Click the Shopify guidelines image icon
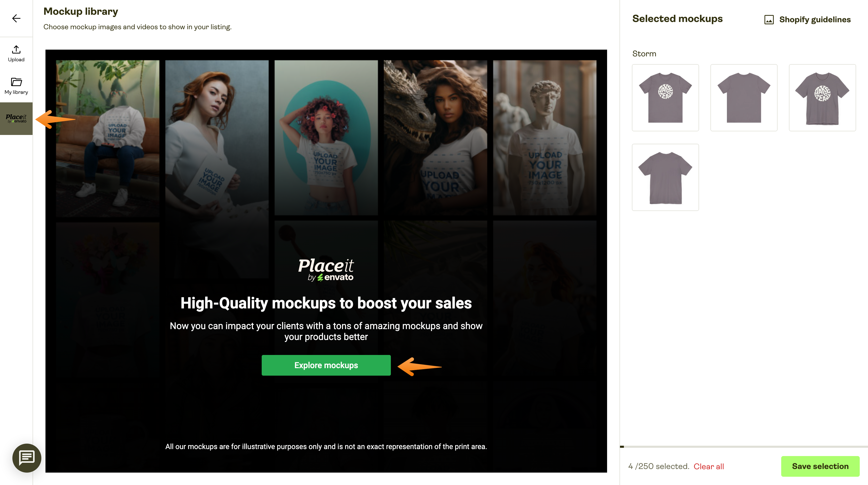 tap(769, 20)
